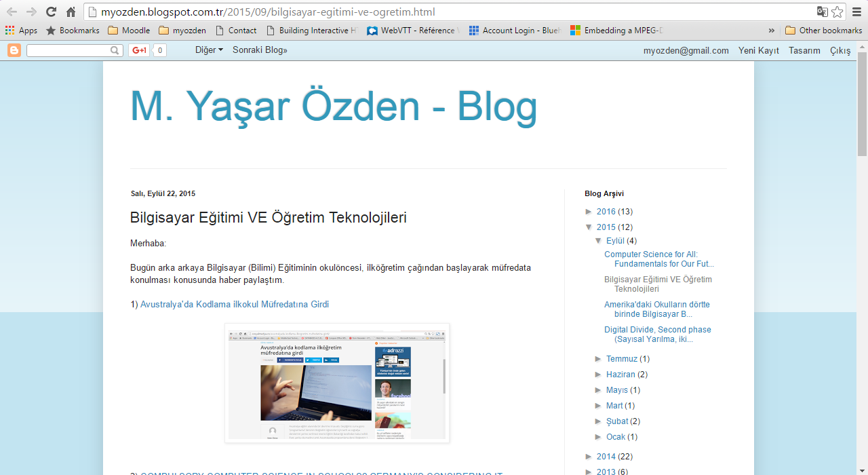The height and width of the screenshot is (475, 868).
Task: Click the Blog Arşivi sidebar heading
Action: coord(604,194)
